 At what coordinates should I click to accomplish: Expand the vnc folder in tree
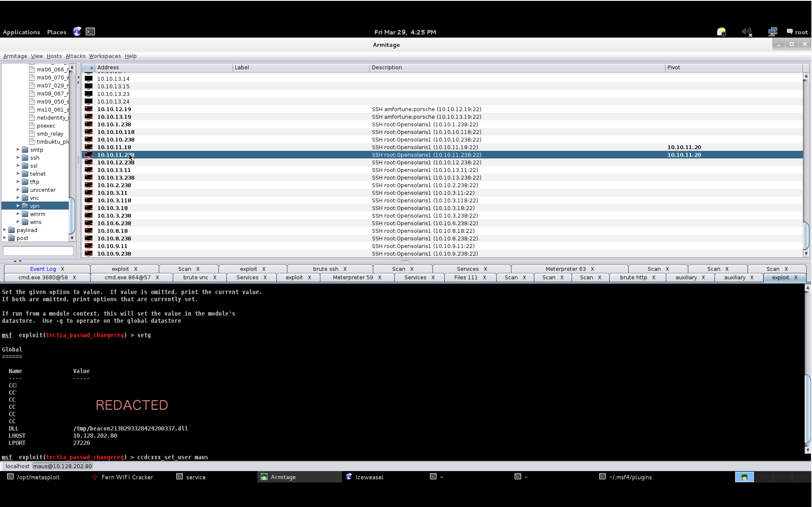[x=18, y=198]
